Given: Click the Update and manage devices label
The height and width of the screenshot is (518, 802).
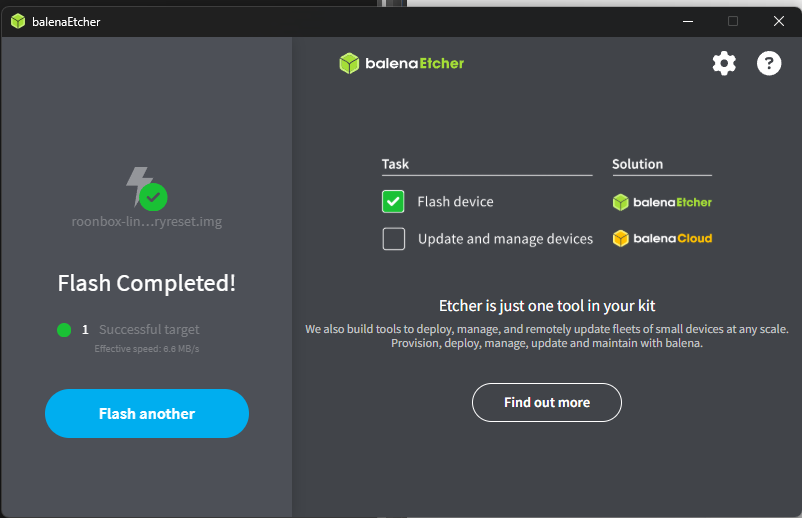Looking at the screenshot, I should point(505,239).
